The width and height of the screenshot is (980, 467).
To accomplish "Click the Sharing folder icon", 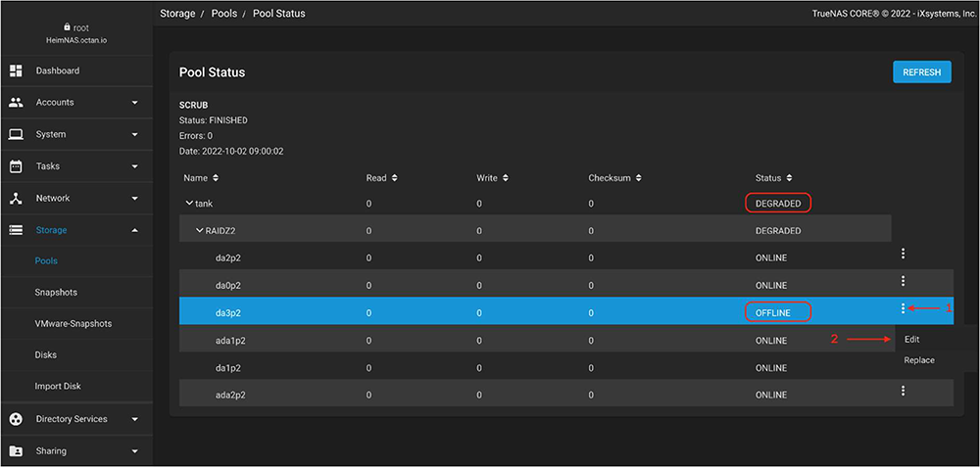I will [x=16, y=451].
